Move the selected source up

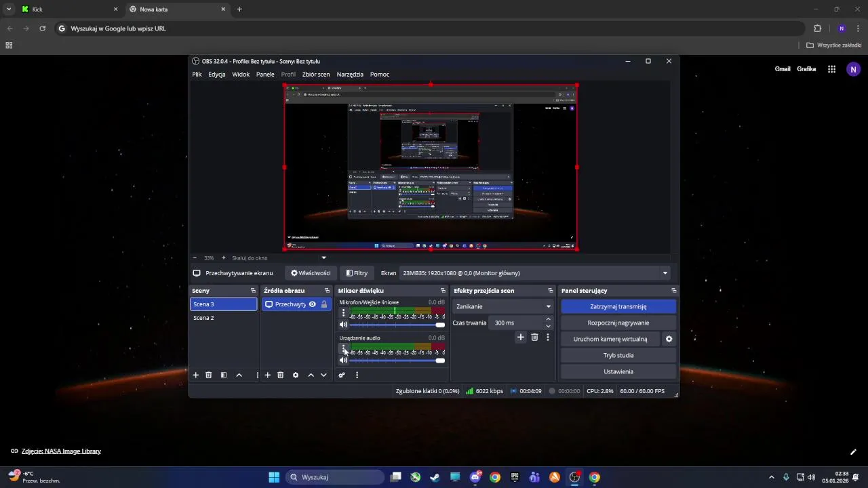(x=311, y=375)
